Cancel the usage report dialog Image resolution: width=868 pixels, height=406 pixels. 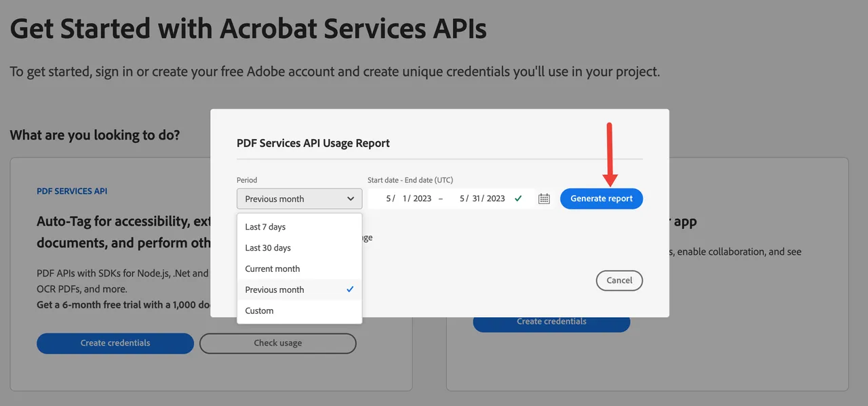(619, 280)
